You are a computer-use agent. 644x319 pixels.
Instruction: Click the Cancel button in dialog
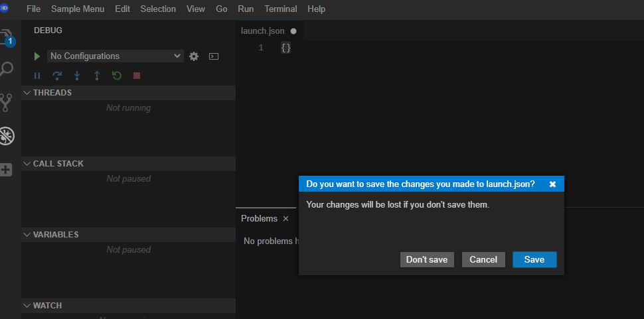pos(483,259)
